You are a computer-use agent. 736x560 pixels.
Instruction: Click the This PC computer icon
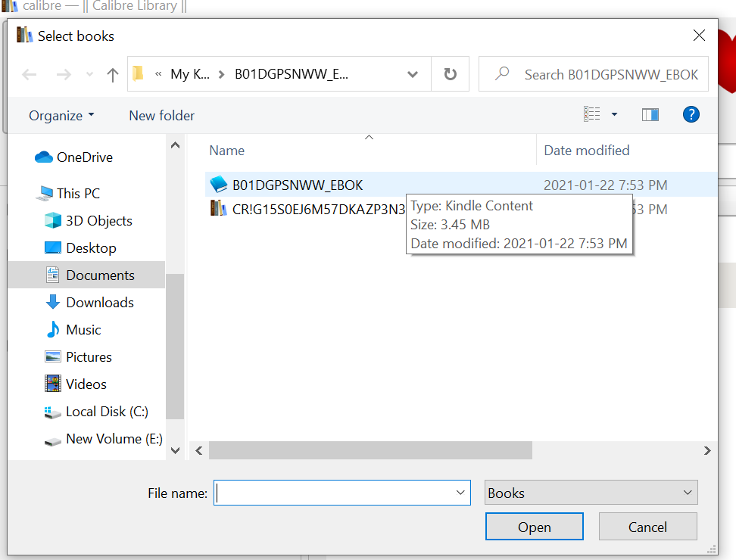[45, 193]
